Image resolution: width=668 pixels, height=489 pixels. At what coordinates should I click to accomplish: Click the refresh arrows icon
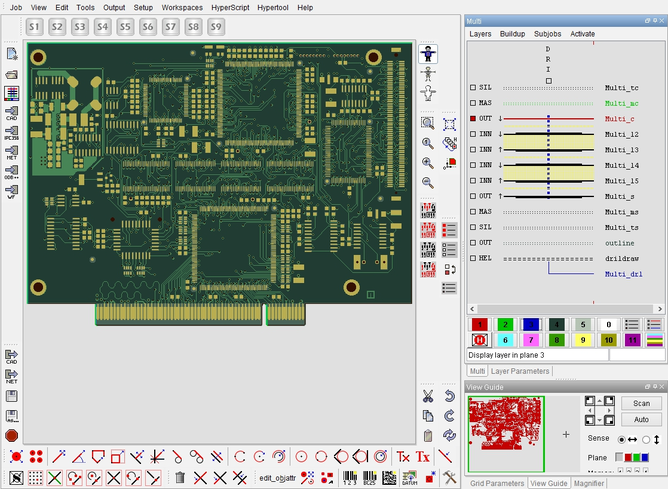449,435
